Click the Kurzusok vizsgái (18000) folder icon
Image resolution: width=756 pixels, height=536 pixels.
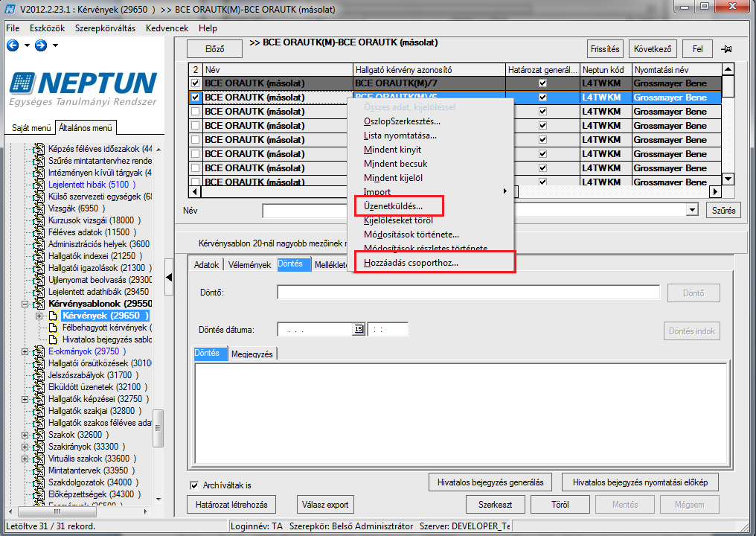tap(39, 220)
